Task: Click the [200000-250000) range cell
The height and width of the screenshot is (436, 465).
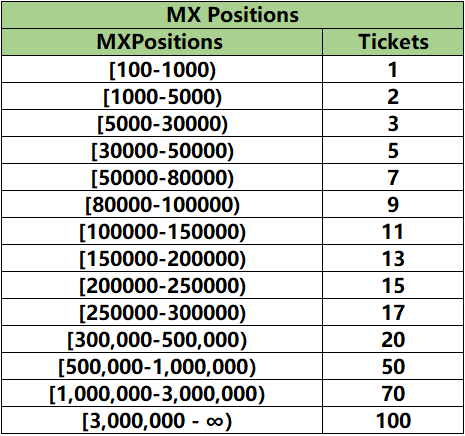Action: (x=162, y=285)
